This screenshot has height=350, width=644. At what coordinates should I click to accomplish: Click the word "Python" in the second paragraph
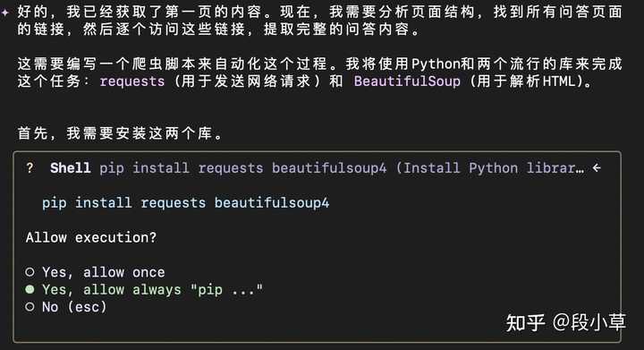(x=436, y=64)
